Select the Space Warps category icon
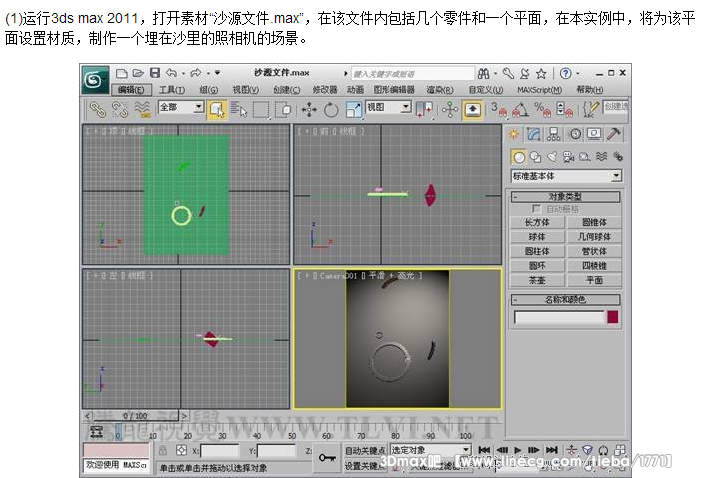Screen dimensions: 701x478 (602, 157)
